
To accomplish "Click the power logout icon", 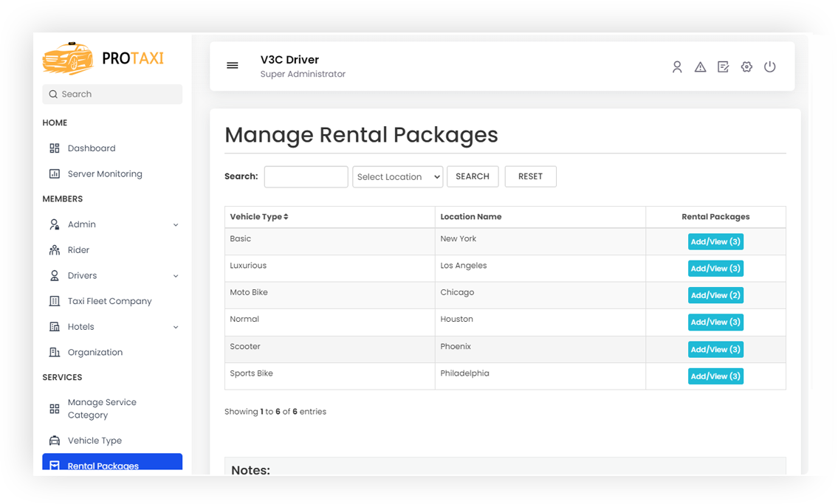I will (x=770, y=66).
